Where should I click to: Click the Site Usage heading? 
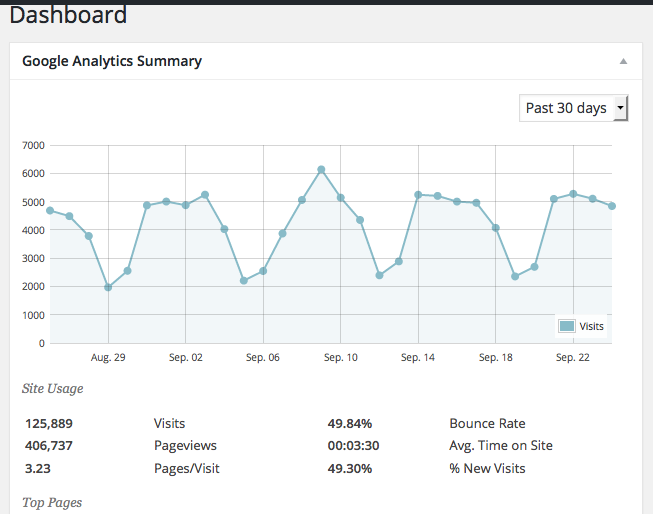click(x=52, y=388)
